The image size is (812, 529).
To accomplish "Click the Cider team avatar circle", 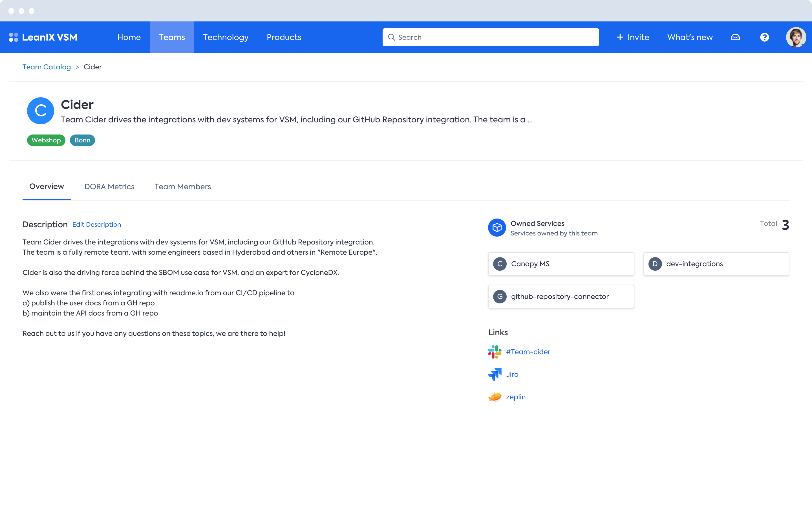I will [41, 111].
